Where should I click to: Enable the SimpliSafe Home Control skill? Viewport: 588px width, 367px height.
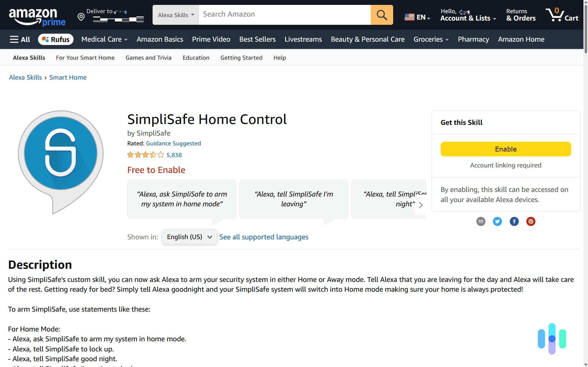(505, 149)
